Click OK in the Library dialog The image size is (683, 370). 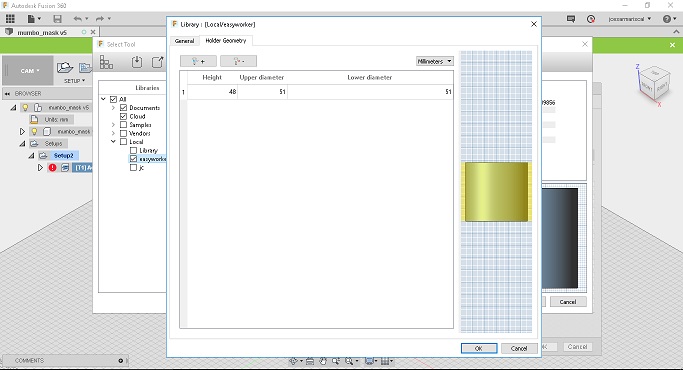(x=479, y=348)
